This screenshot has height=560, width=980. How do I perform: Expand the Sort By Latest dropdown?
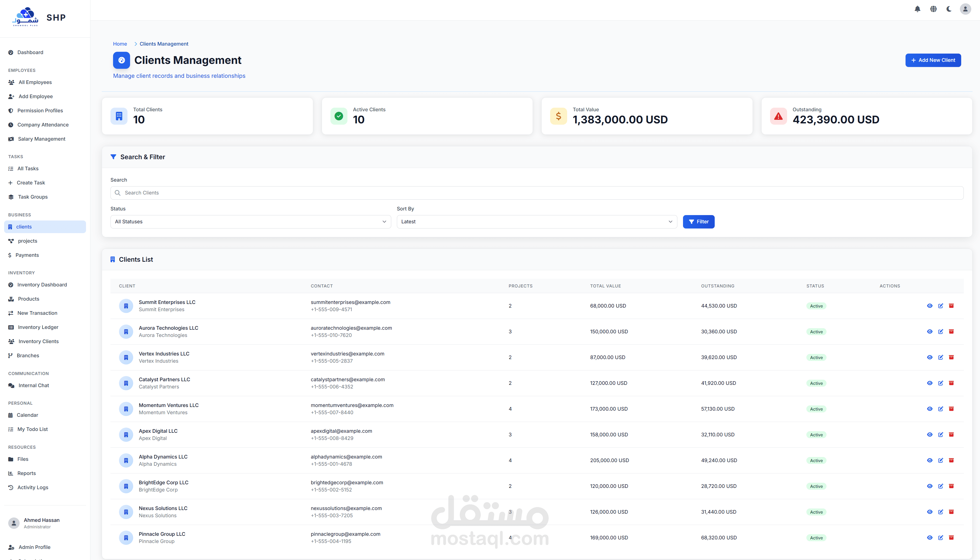click(536, 222)
